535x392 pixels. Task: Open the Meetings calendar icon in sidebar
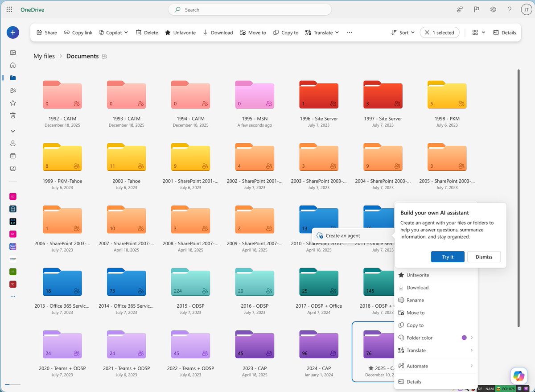coord(13,156)
